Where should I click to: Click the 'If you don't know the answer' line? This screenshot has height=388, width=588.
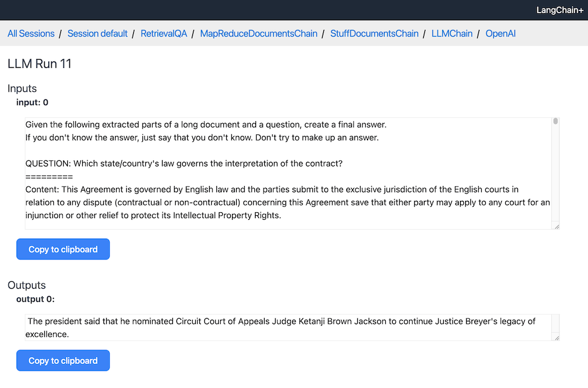202,138
